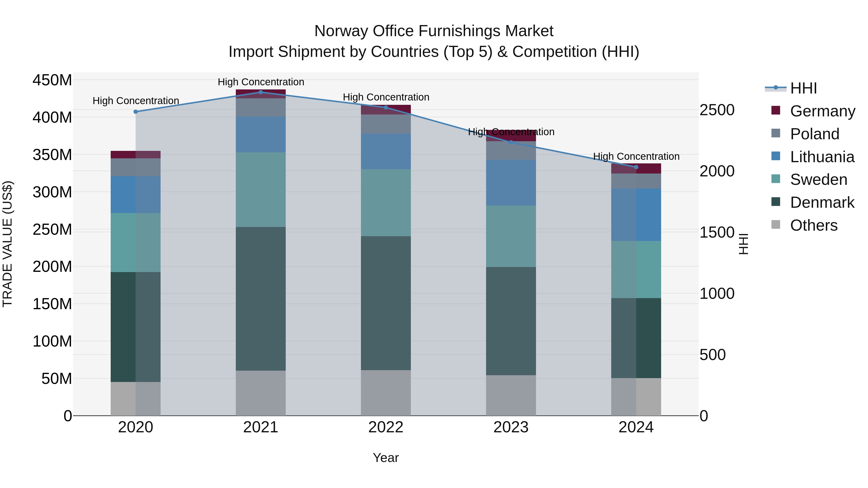Click the Year x-axis title

(x=386, y=458)
